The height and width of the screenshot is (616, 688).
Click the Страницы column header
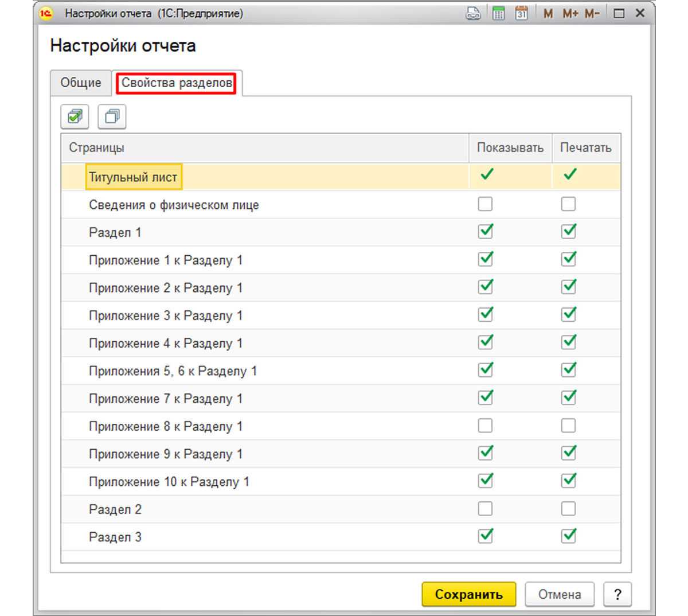[96, 148]
